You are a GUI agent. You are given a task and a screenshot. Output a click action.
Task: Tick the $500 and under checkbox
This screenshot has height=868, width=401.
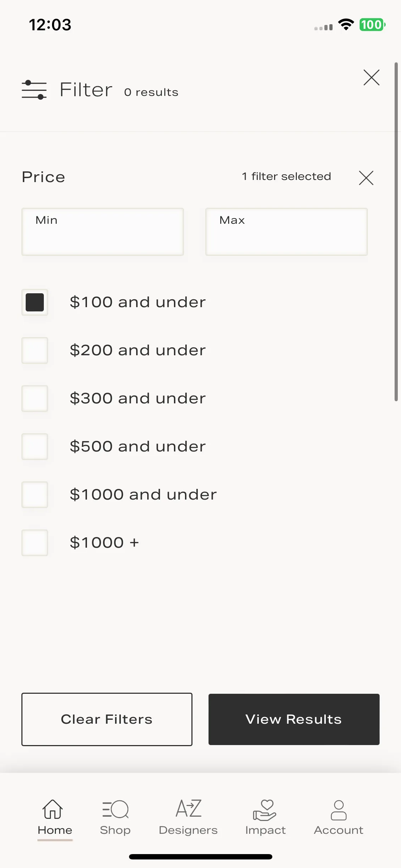tap(35, 446)
